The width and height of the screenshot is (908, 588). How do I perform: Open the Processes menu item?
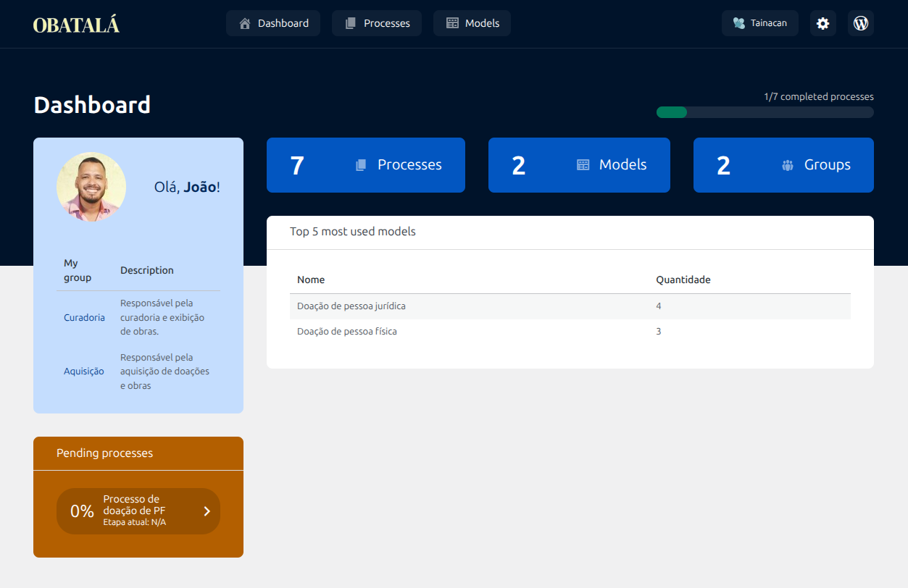pos(377,23)
